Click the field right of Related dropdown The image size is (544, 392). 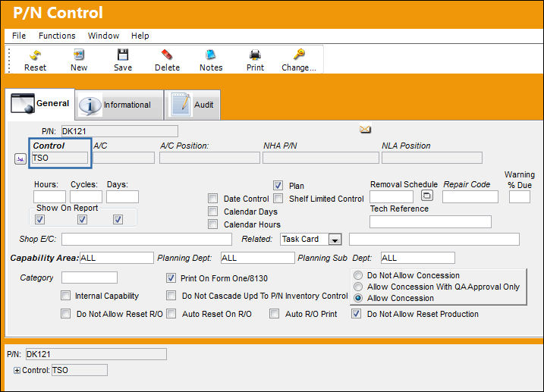click(434, 239)
